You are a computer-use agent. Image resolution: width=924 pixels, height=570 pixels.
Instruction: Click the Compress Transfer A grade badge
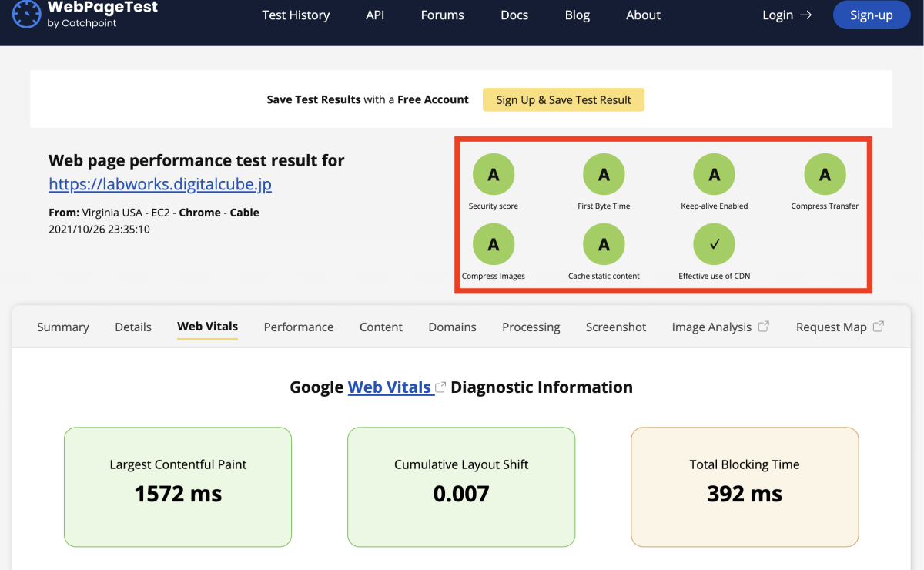(825, 175)
